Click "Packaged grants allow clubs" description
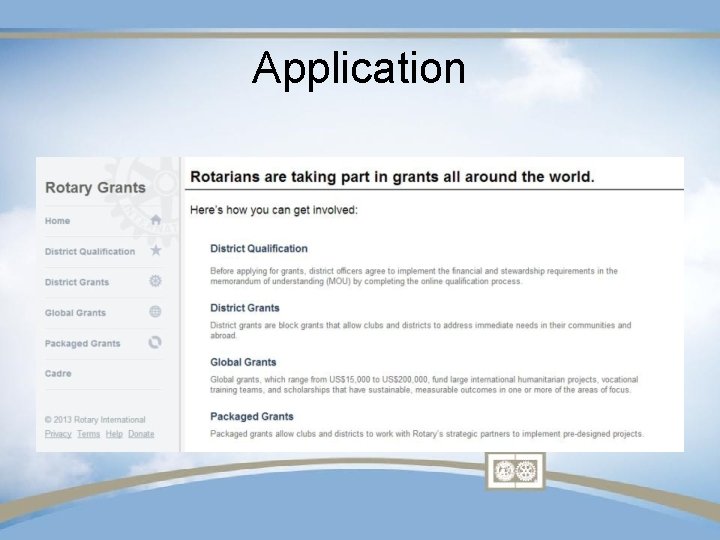Image resolution: width=720 pixels, height=540 pixels. (x=427, y=434)
